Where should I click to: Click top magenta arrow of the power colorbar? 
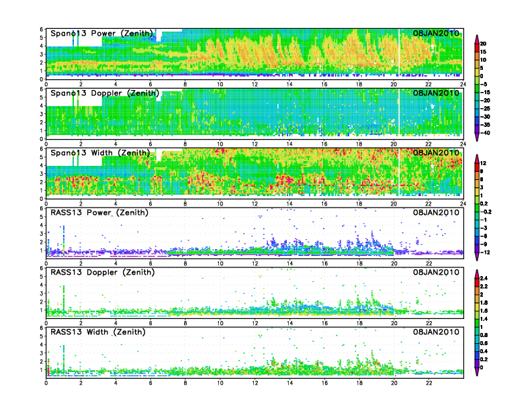[x=477, y=39]
